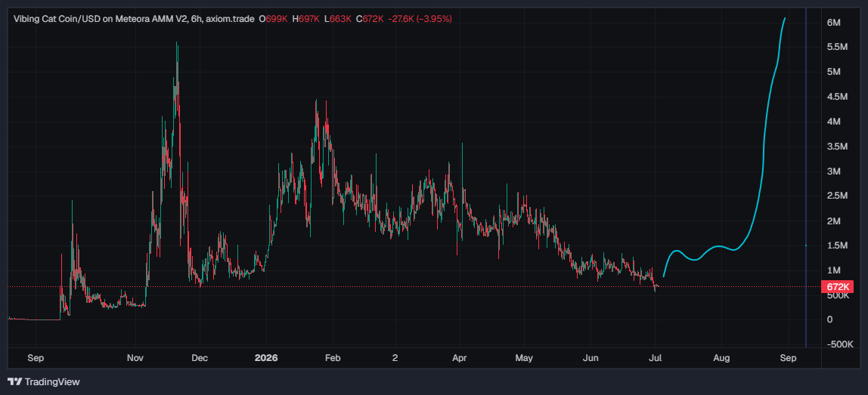Screen dimensions: 868x395
Task: Click the Dec label on time axis
Action: point(200,358)
